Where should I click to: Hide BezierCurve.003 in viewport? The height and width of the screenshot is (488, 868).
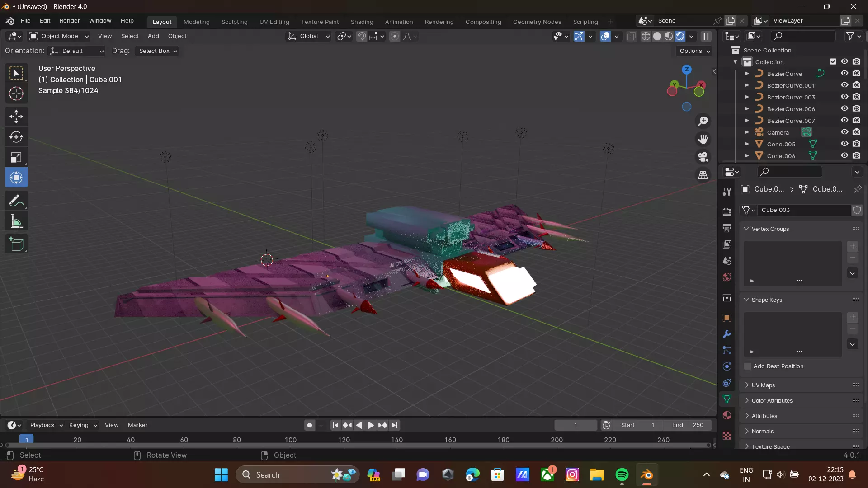[x=844, y=97]
